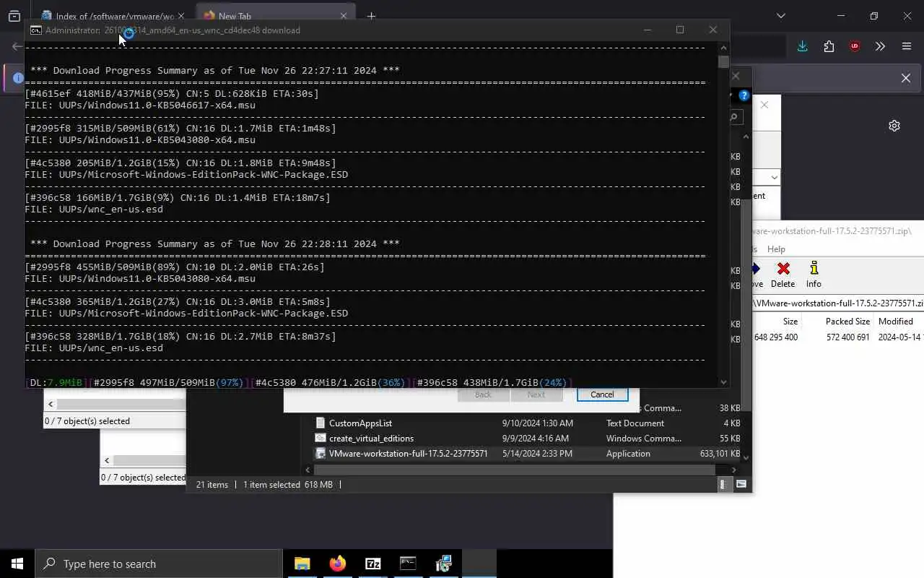Click the 648 295 400 size value
This screenshot has width=924, height=578.
point(776,337)
